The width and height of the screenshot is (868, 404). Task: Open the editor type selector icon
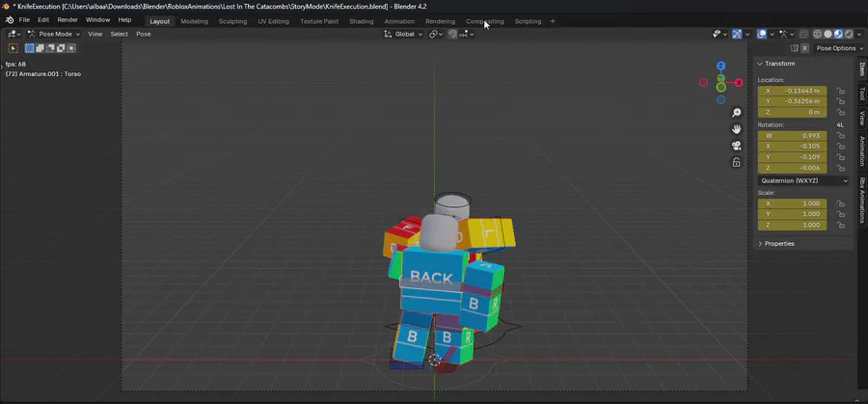coord(14,34)
